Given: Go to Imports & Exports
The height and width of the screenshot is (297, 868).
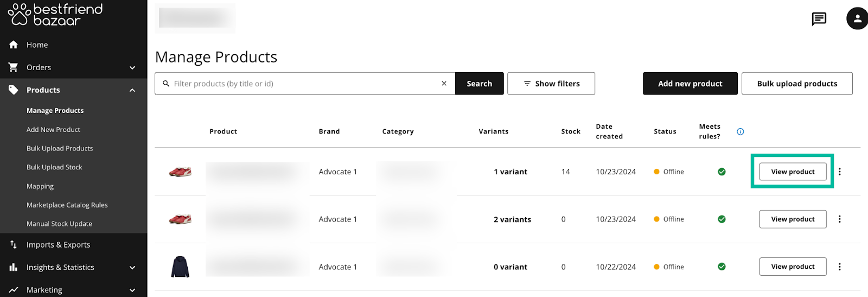Looking at the screenshot, I should pyautogui.click(x=58, y=245).
